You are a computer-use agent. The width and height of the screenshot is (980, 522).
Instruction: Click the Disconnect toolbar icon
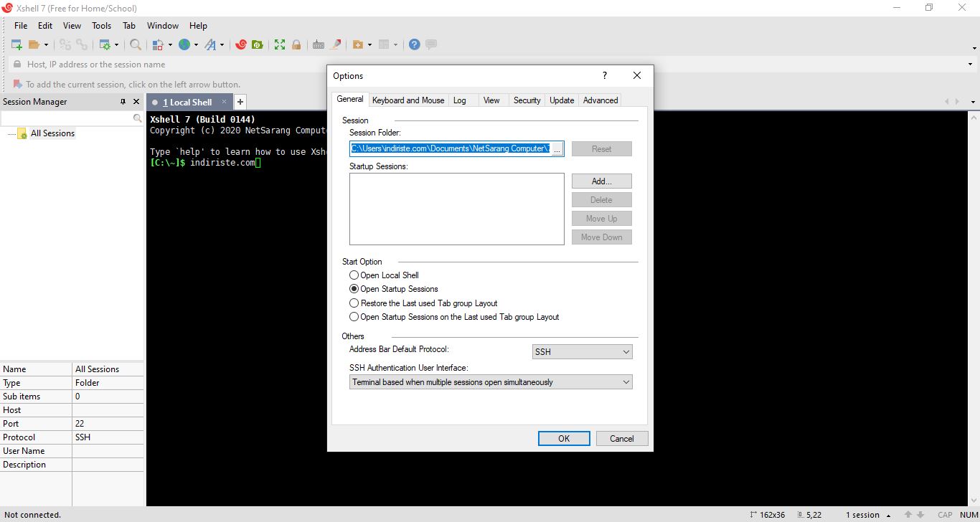click(65, 44)
